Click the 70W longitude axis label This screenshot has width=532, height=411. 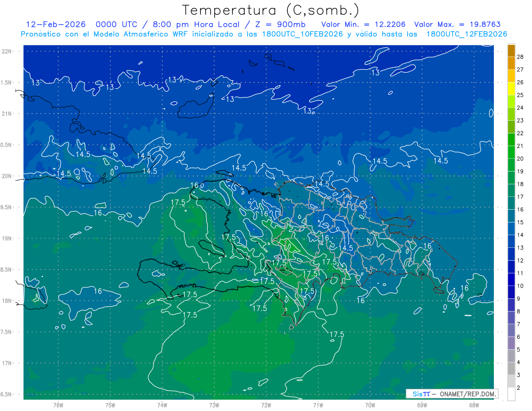[x=370, y=405]
